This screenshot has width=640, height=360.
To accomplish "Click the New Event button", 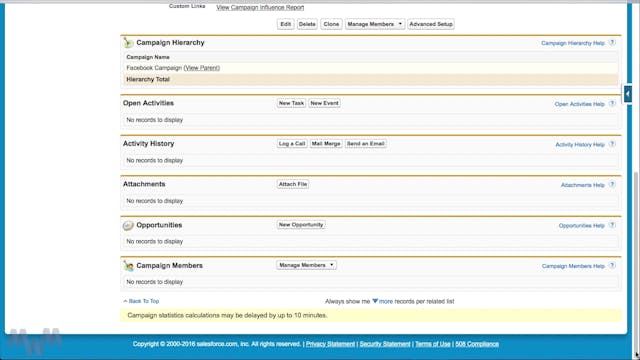I will point(324,103).
